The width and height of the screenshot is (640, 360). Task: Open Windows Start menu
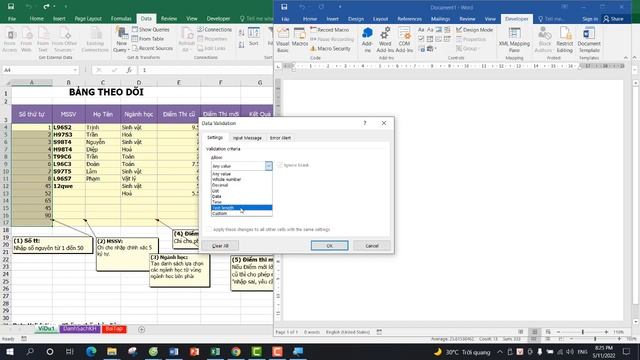pyautogui.click(x=9, y=351)
